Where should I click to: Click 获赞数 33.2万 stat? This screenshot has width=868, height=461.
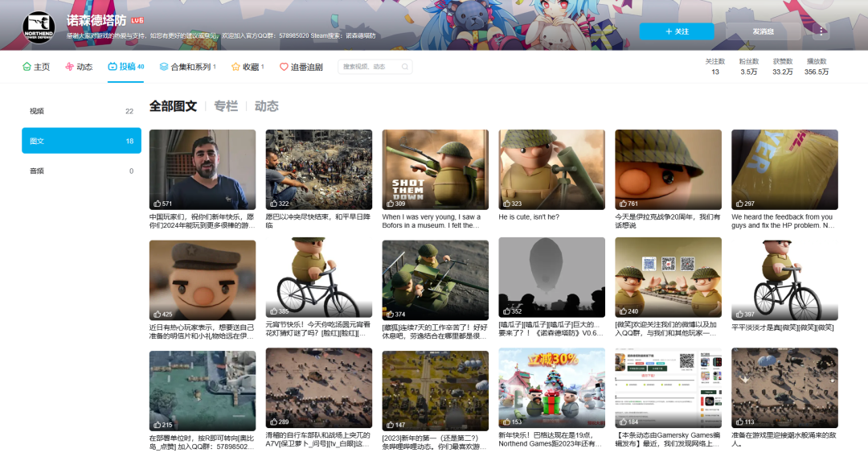[783, 67]
